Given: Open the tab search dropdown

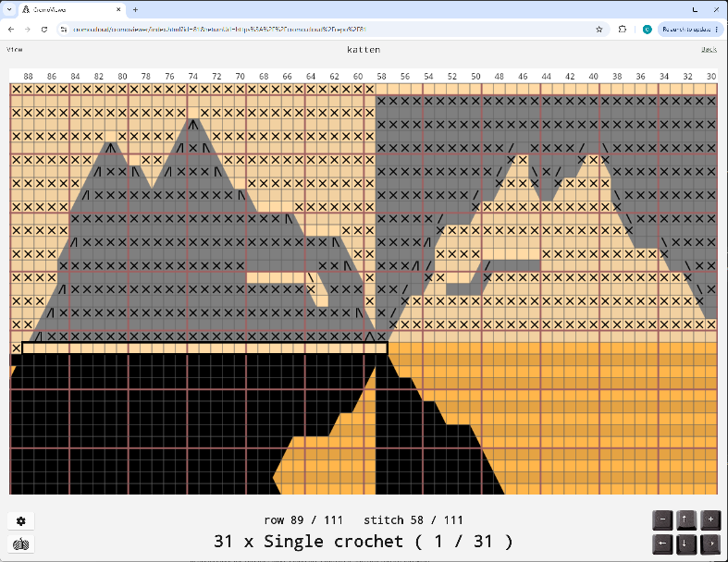Looking at the screenshot, I should point(9,9).
